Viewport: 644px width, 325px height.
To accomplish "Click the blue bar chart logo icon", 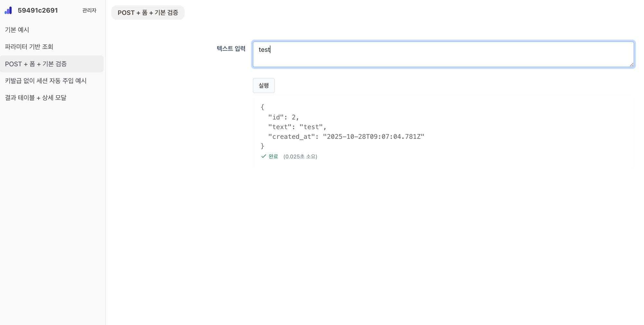I will (x=8, y=11).
